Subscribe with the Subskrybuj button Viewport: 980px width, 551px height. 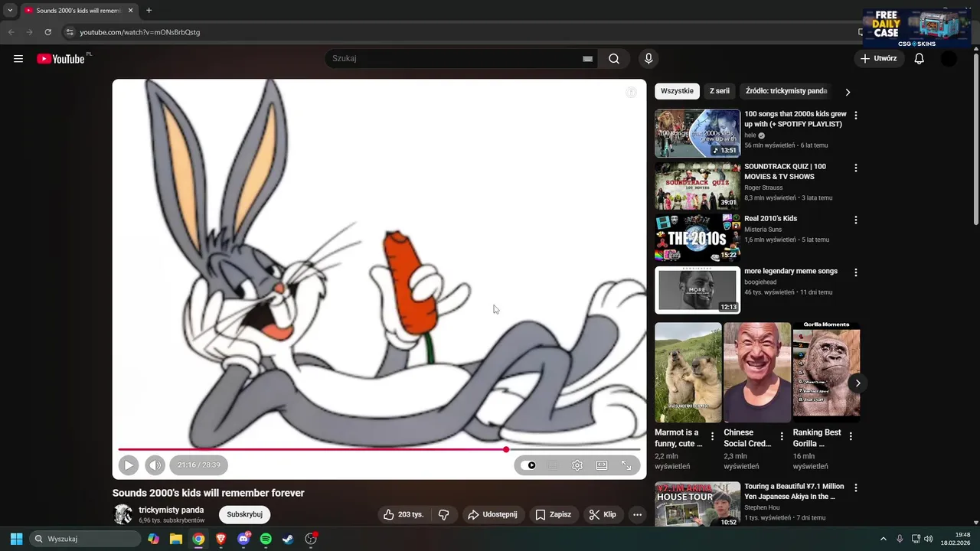245,514
